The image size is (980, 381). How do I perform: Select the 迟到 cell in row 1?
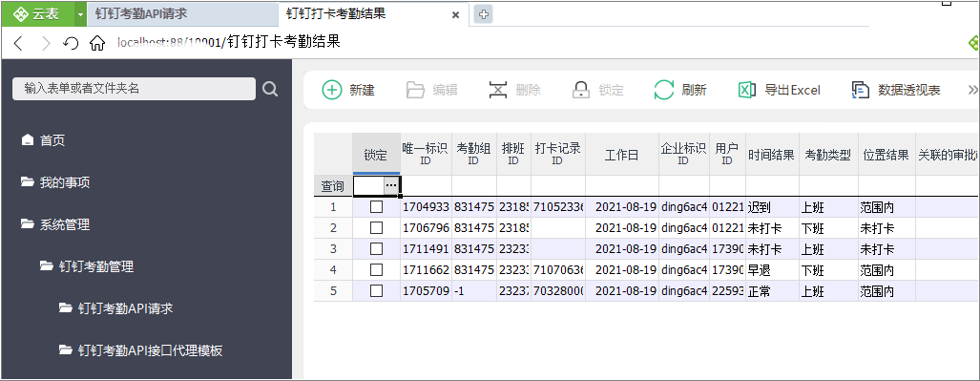point(772,206)
